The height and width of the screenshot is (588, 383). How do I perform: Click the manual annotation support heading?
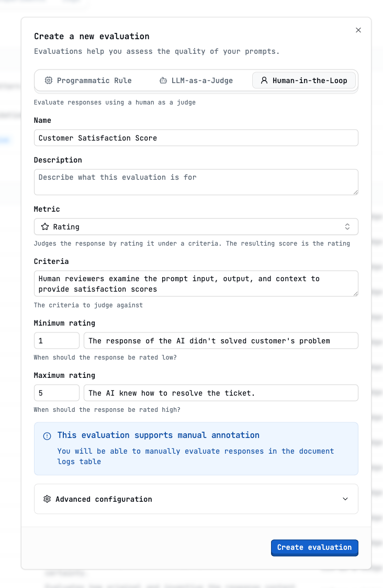pyautogui.click(x=160, y=435)
